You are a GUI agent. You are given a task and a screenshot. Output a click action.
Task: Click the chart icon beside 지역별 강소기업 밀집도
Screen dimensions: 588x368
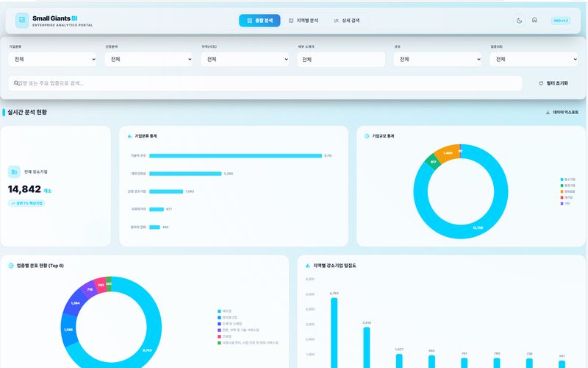coord(308,266)
